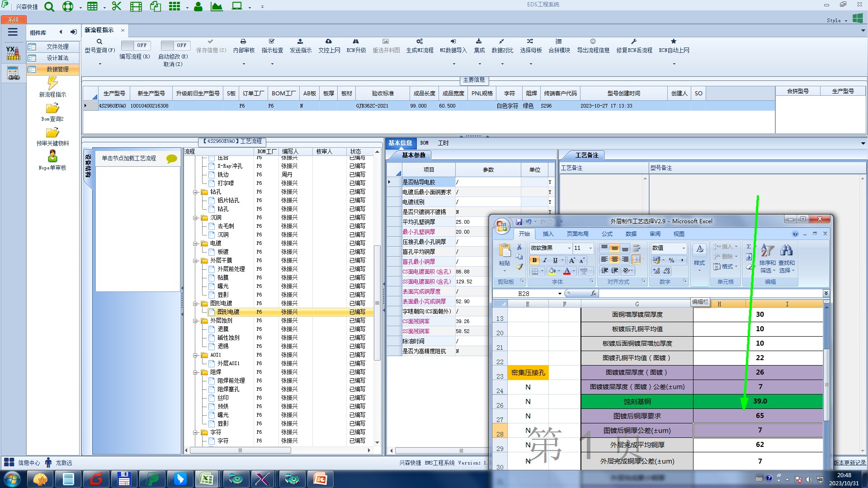Click the 内部审核 printer icon
The image size is (868, 488).
243,42
